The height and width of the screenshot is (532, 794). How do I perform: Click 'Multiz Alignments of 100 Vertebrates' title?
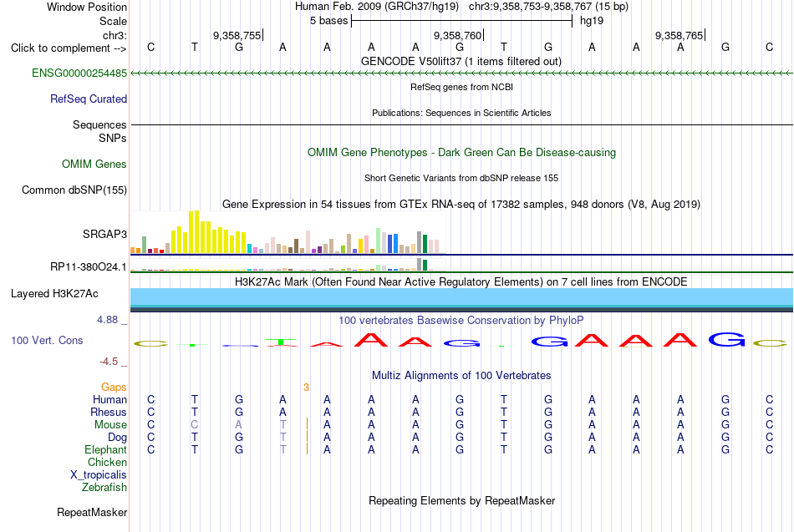(x=461, y=375)
